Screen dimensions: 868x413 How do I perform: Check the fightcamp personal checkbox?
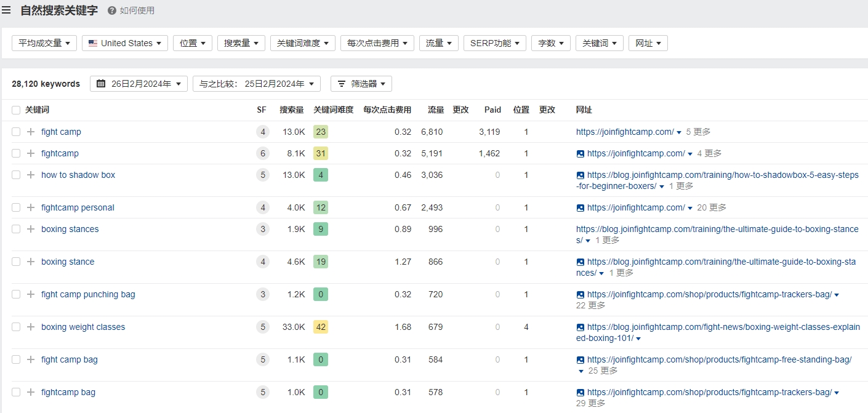pos(16,207)
